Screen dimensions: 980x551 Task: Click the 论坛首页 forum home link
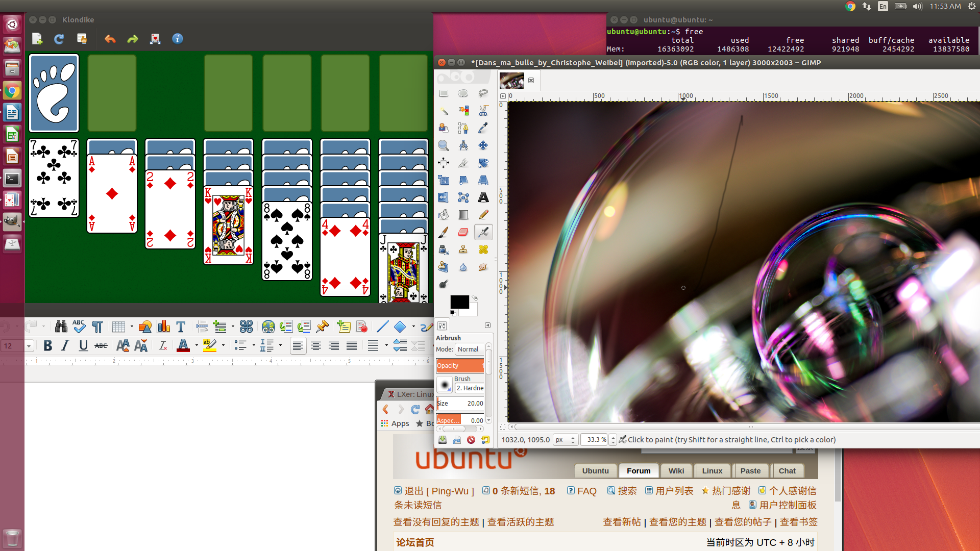(415, 542)
